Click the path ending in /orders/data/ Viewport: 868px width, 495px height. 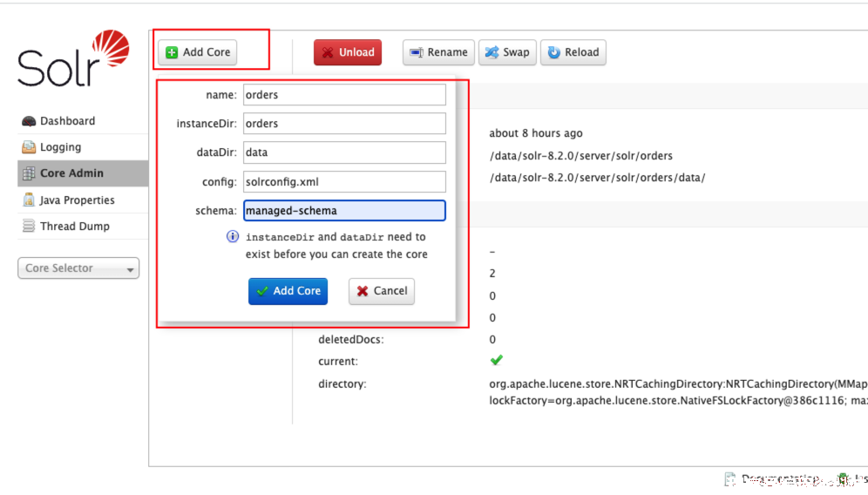[597, 178]
